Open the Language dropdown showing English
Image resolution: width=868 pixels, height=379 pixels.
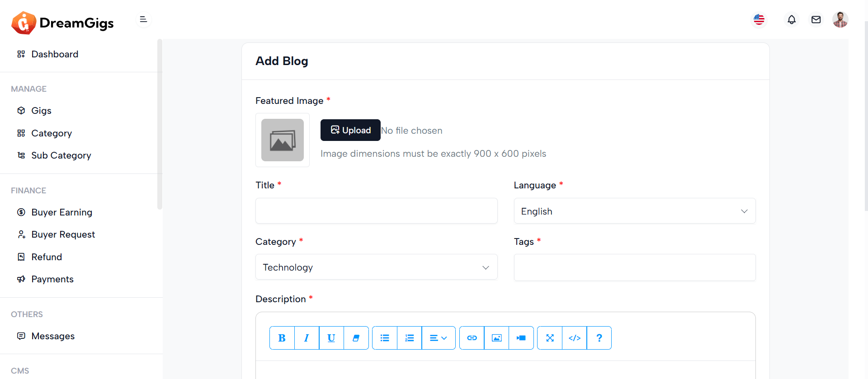pyautogui.click(x=634, y=211)
